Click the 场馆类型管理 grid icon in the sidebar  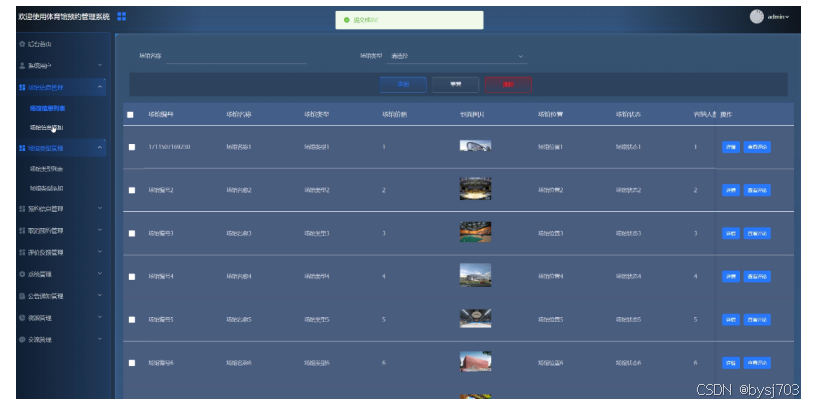[x=22, y=148]
